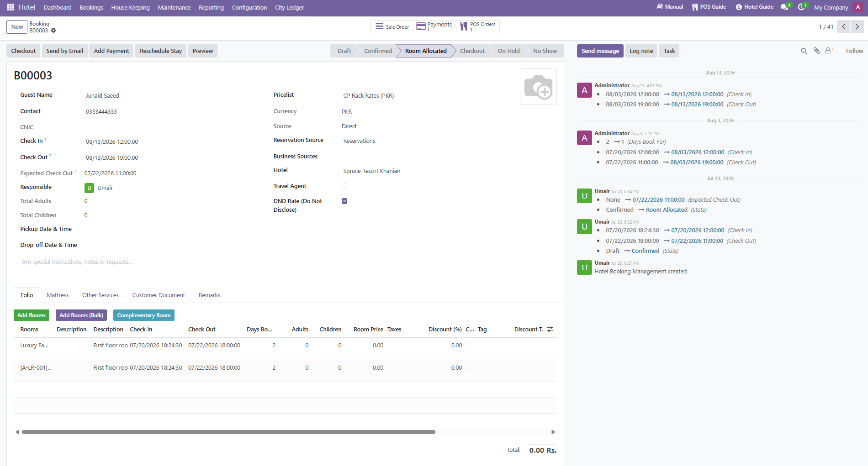Screen dimensions: 868x466
Task: Open the Hotel Guide info link
Action: (754, 7)
